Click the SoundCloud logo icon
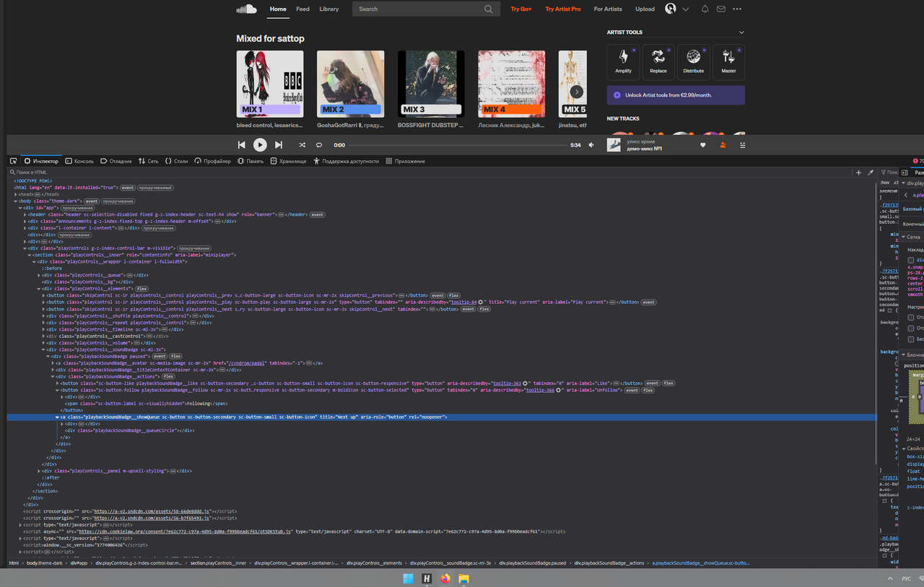 coord(246,9)
